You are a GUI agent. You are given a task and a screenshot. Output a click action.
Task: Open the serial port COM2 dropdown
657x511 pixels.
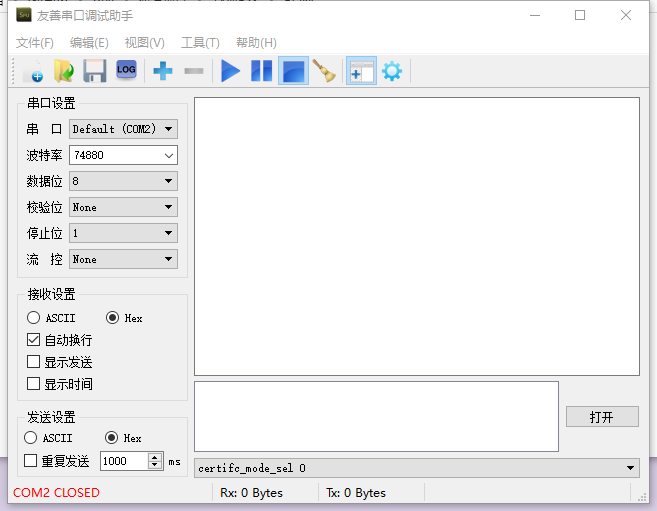point(123,129)
